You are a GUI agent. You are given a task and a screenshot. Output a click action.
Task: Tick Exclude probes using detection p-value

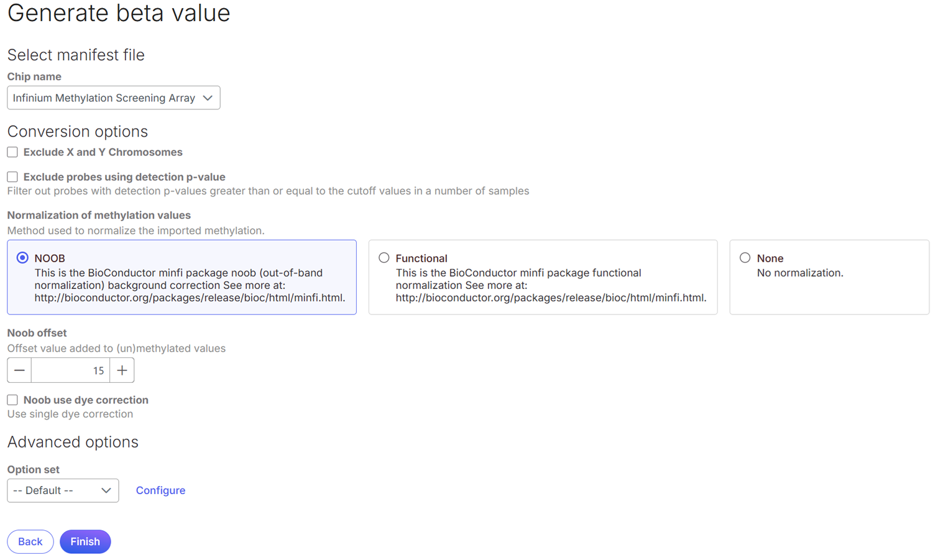pyautogui.click(x=12, y=177)
